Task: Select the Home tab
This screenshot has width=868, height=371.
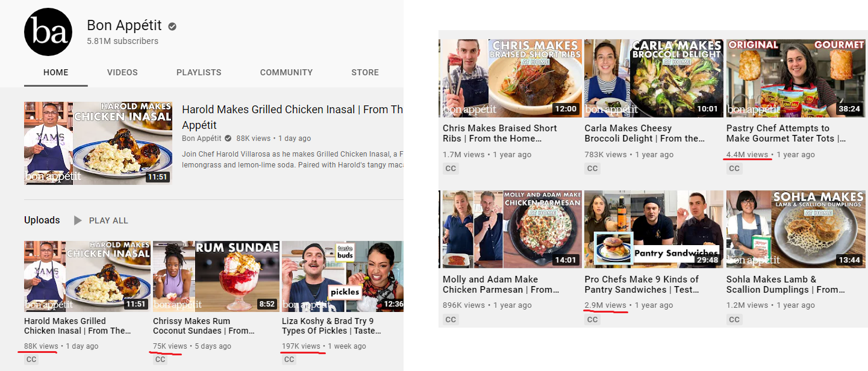Action: (56, 72)
